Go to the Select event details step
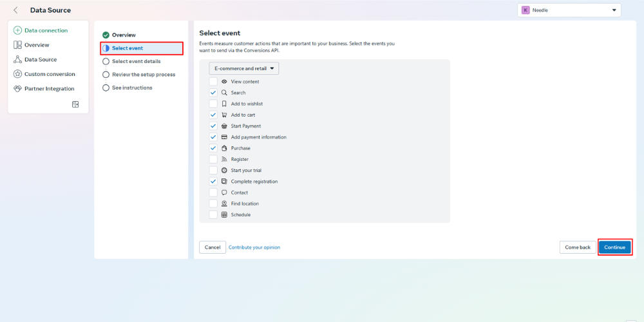Viewport: 644px width, 322px height. 136,61
